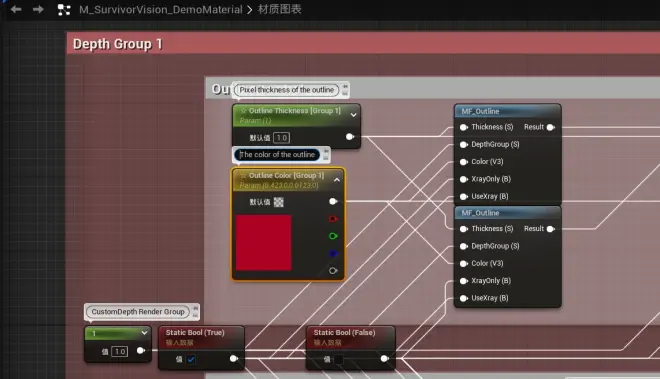Edit the 'The color of the outline' comment bubble

(x=277, y=155)
